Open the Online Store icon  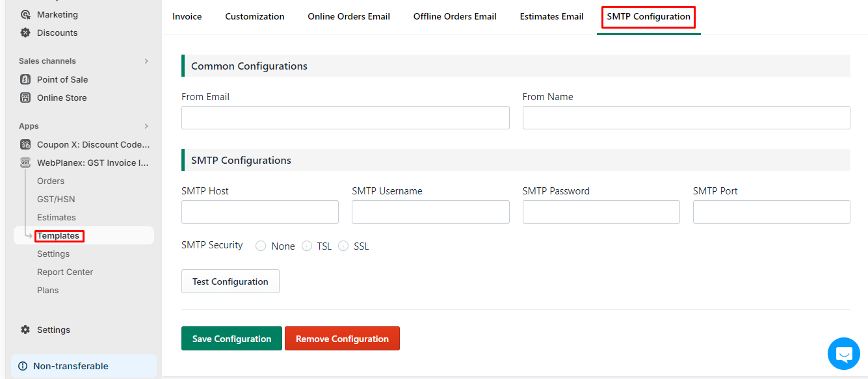[25, 98]
